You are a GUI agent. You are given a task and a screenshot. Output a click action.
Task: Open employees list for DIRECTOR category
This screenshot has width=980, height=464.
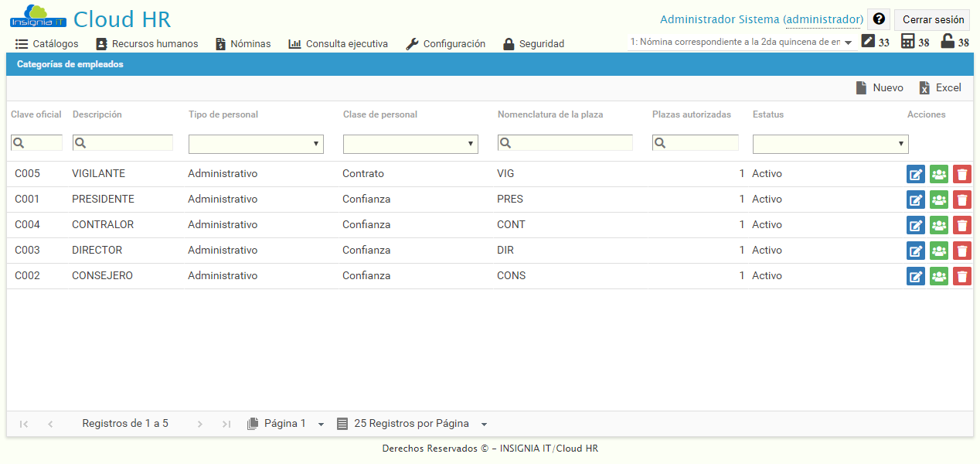(x=939, y=250)
